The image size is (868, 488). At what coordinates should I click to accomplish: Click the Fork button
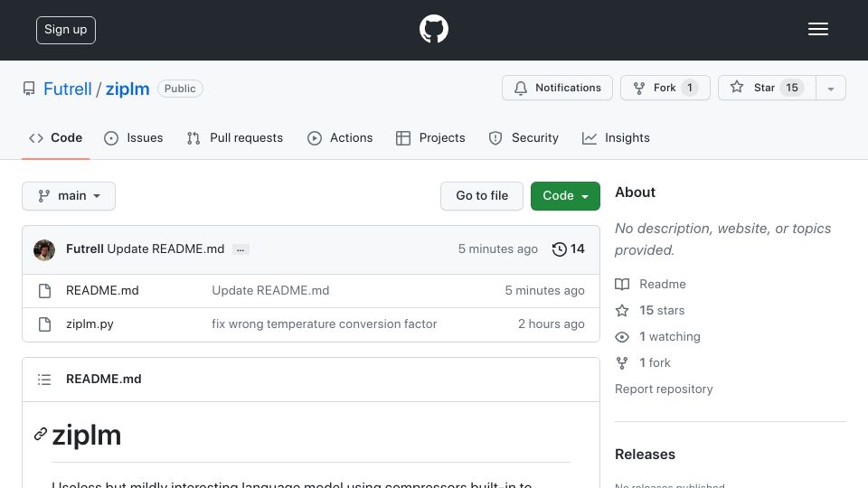(665, 88)
